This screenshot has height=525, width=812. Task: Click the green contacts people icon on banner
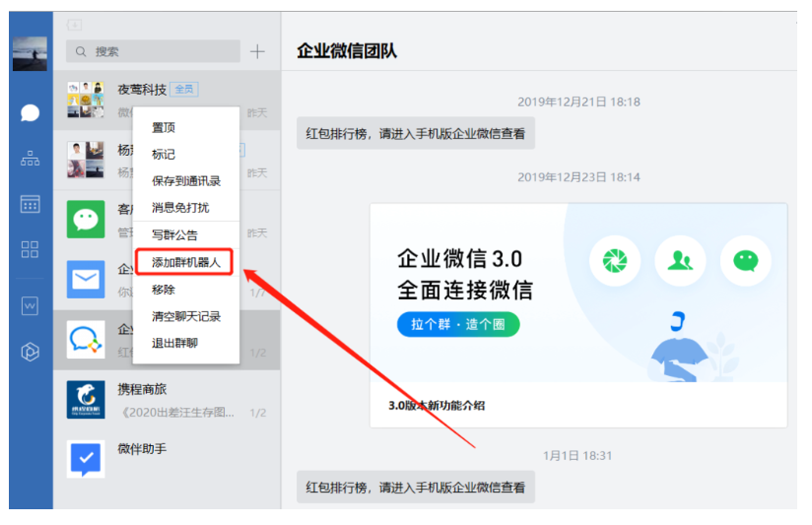point(681,261)
